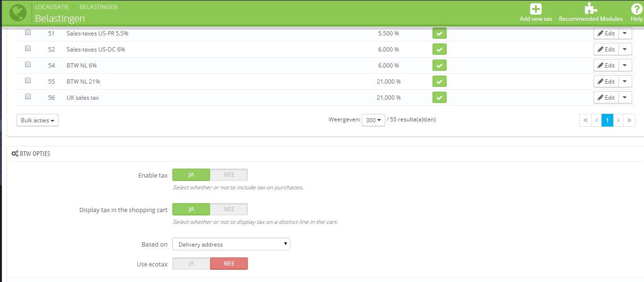The width and height of the screenshot is (644, 282).
Task: Open Bulk acties dropdown
Action: [x=37, y=120]
